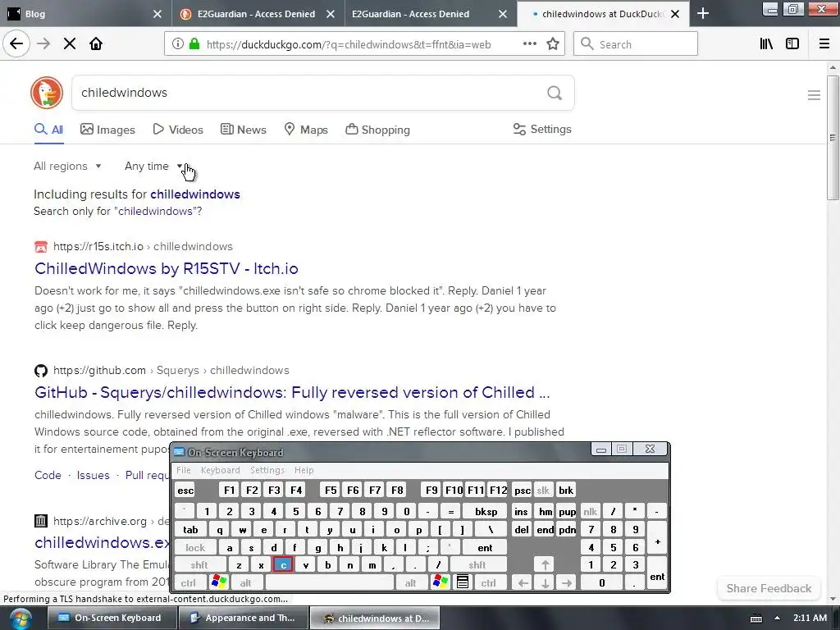Submit search with magnifier icon
The height and width of the screenshot is (630, 840).
(x=555, y=94)
